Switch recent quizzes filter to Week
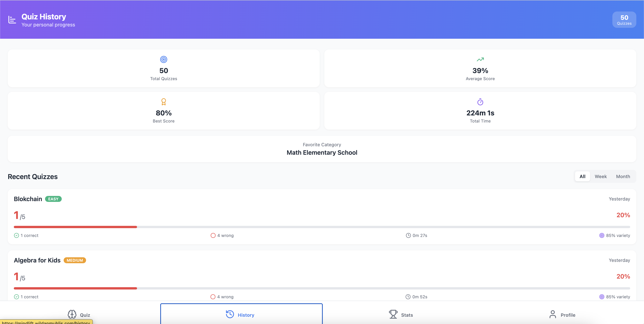Viewport: 644px width, 324px height. pyautogui.click(x=600, y=177)
